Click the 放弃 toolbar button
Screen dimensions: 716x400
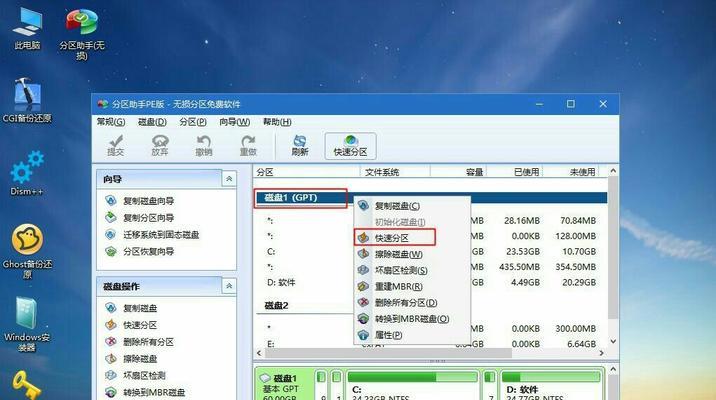[x=160, y=146]
